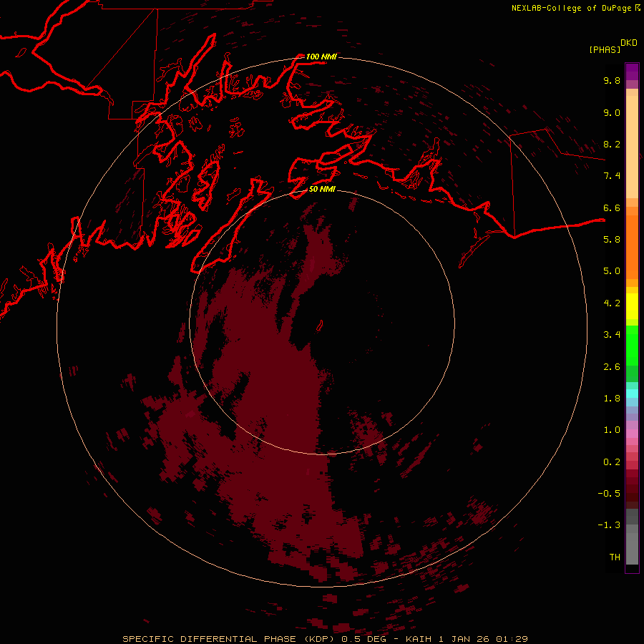Screen dimensions: 644x644
Task: Click the KAIH station identifier in caption
Action: click(x=419, y=639)
